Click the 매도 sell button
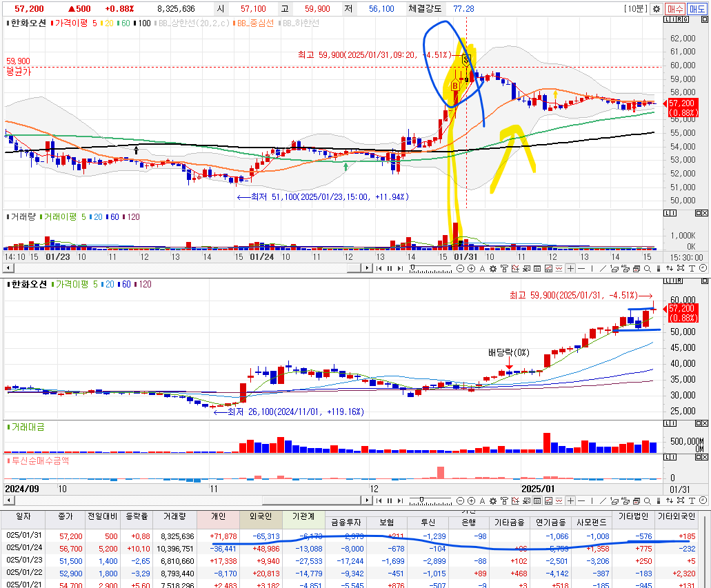 [x=697, y=8]
